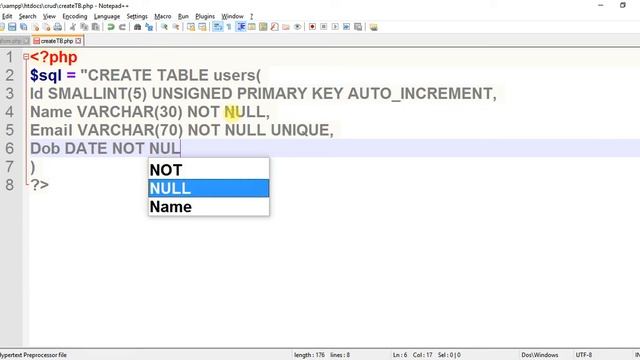The height and width of the screenshot is (360, 640).
Task: Collapse the <?php fold marker
Action: click(26, 57)
